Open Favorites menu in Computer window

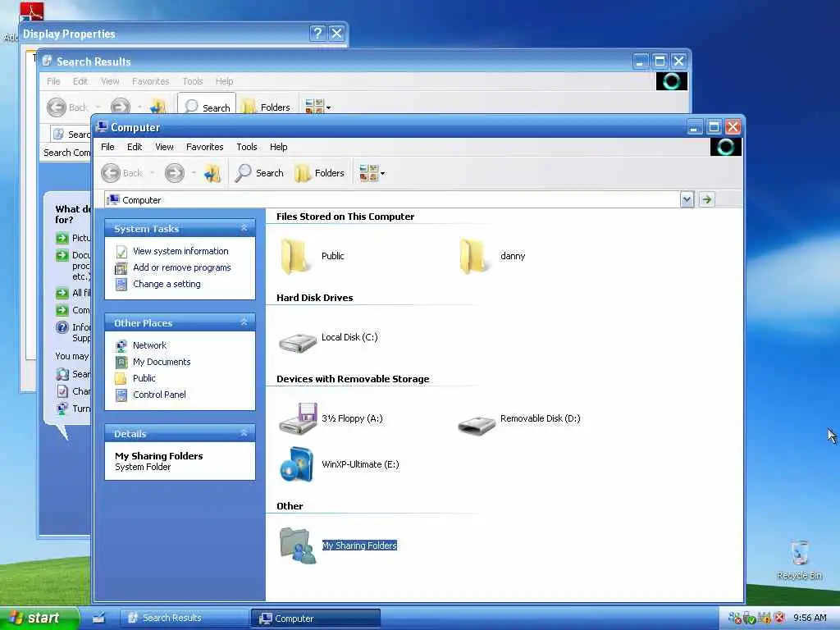pyautogui.click(x=204, y=147)
